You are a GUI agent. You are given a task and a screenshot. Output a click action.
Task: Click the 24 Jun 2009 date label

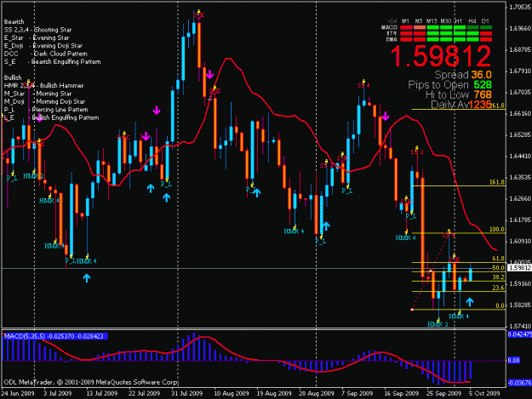(18, 393)
